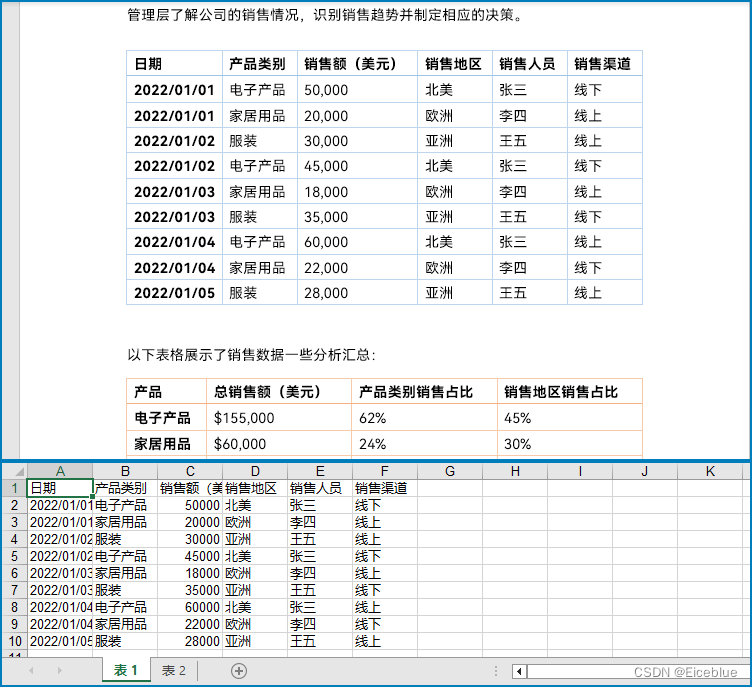
Task: Add a new sheet with plus icon
Action: click(x=239, y=671)
